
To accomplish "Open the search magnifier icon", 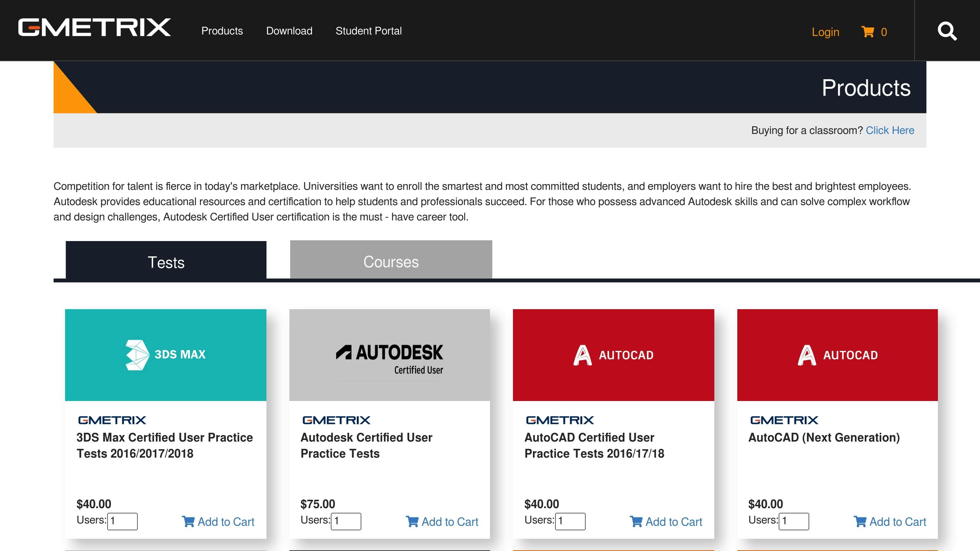I will pyautogui.click(x=947, y=31).
